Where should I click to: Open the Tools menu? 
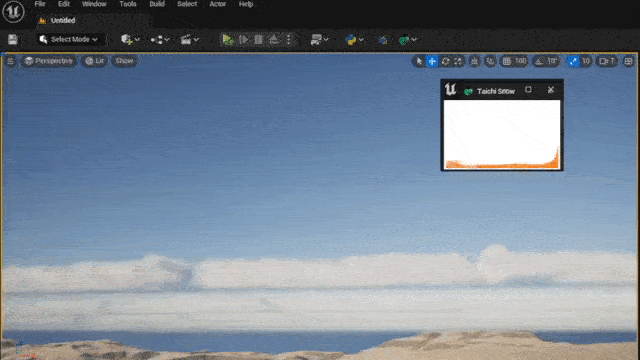tap(128, 4)
